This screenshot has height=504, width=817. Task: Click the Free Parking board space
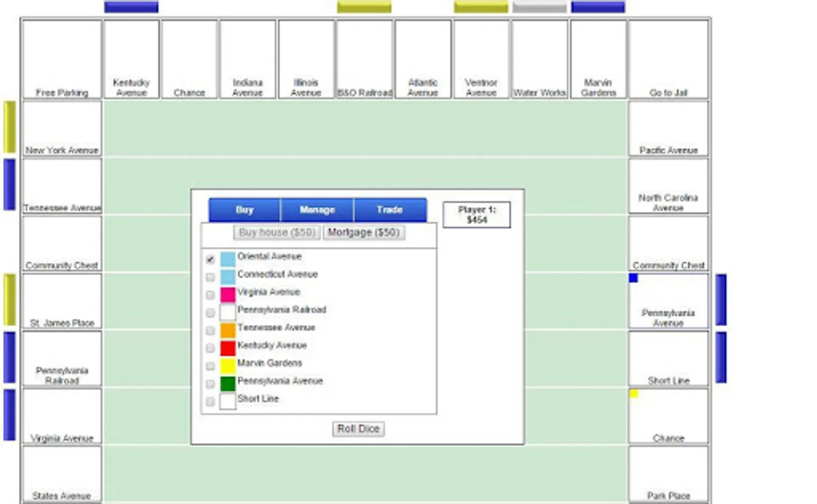[61, 58]
